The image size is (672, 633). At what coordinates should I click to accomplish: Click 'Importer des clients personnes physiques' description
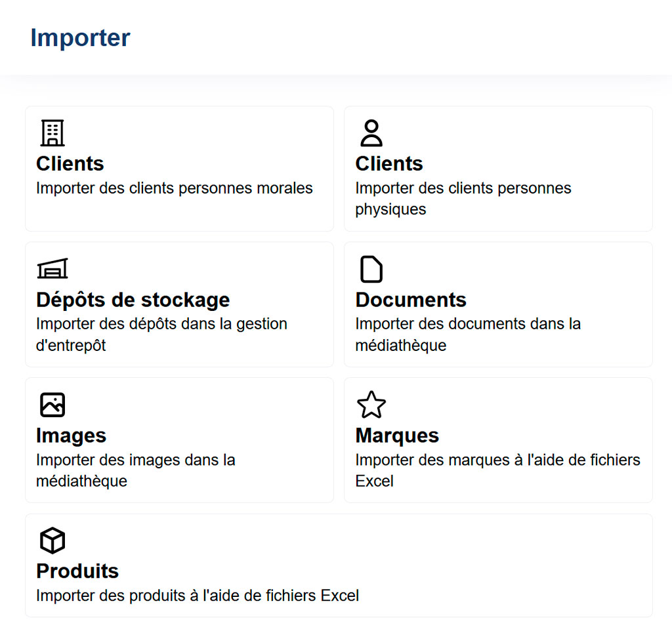[463, 199]
